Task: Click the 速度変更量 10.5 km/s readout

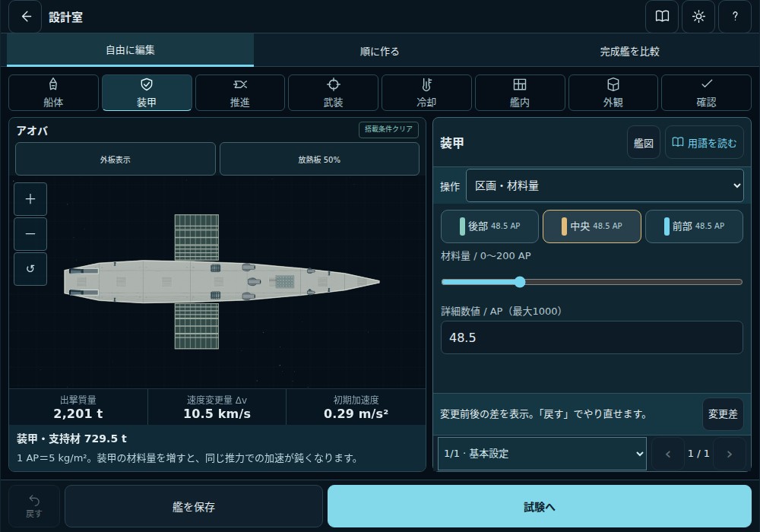Action: 217,407
